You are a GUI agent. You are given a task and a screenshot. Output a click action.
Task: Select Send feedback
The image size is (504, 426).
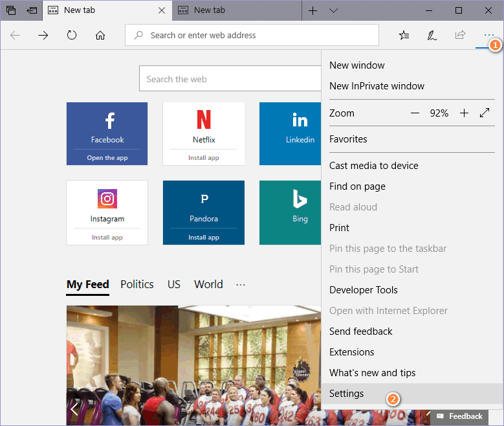[412, 331]
